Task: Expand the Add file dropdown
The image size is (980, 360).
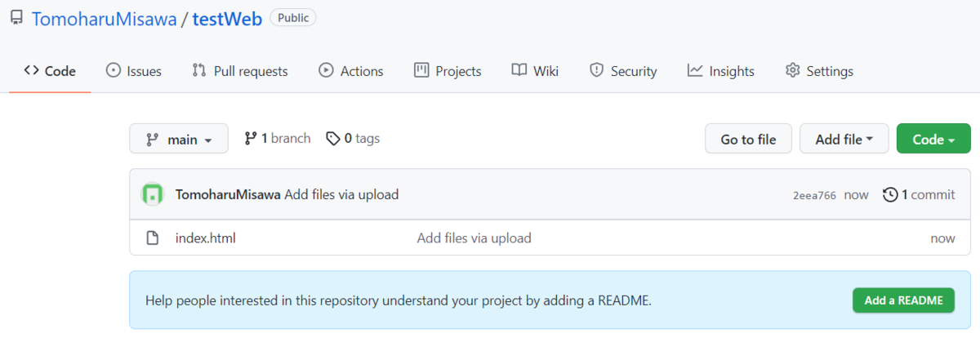Action: click(x=844, y=139)
